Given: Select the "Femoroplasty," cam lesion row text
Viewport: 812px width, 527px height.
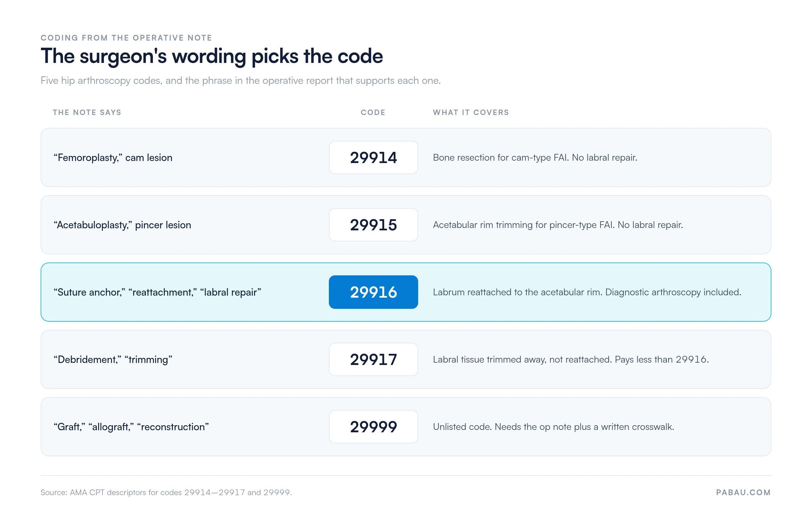Looking at the screenshot, I should pos(113,158).
